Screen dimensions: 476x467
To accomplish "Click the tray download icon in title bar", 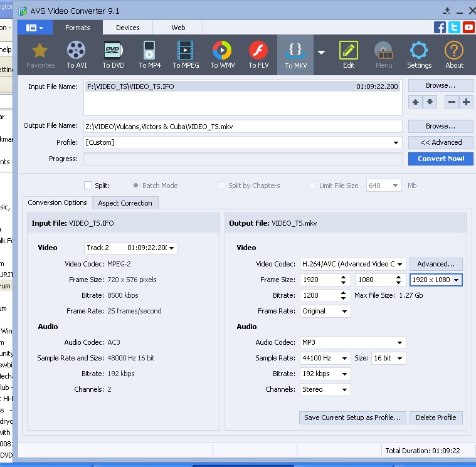I will [x=447, y=11].
